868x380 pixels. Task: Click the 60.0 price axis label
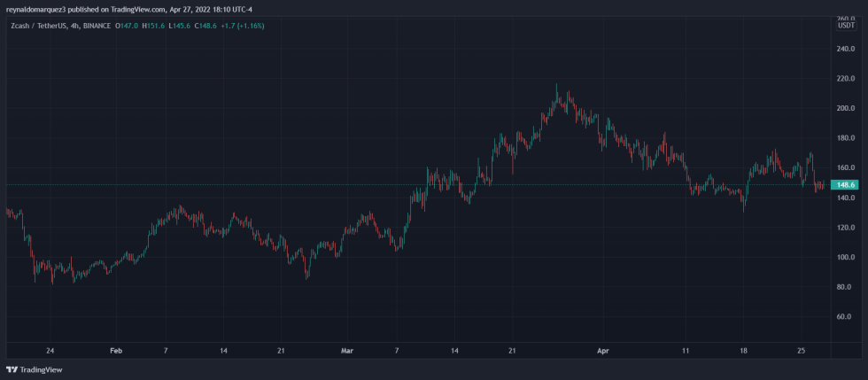[846, 316]
